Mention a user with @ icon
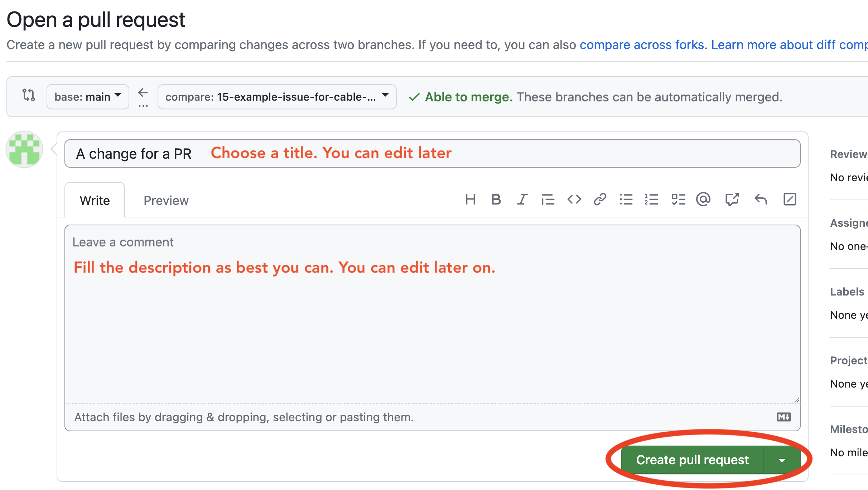The width and height of the screenshot is (868, 490). click(703, 200)
